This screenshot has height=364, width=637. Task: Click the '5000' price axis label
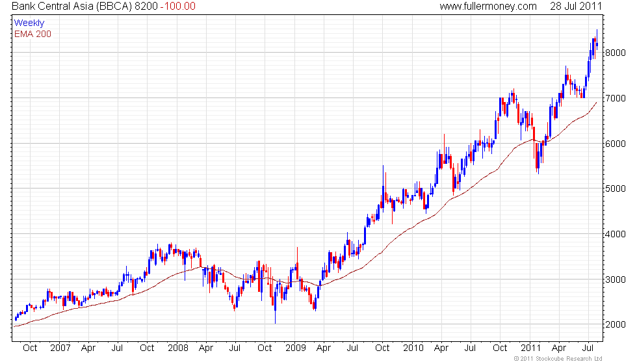pos(616,189)
